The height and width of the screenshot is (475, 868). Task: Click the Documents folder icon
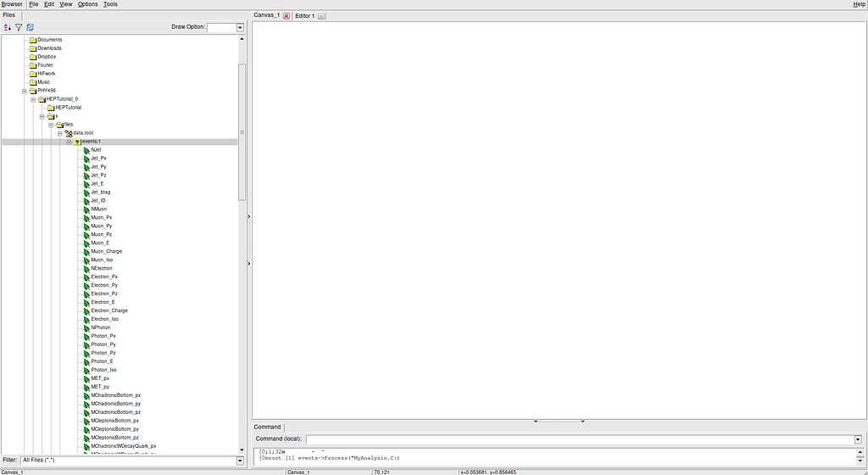(x=32, y=40)
